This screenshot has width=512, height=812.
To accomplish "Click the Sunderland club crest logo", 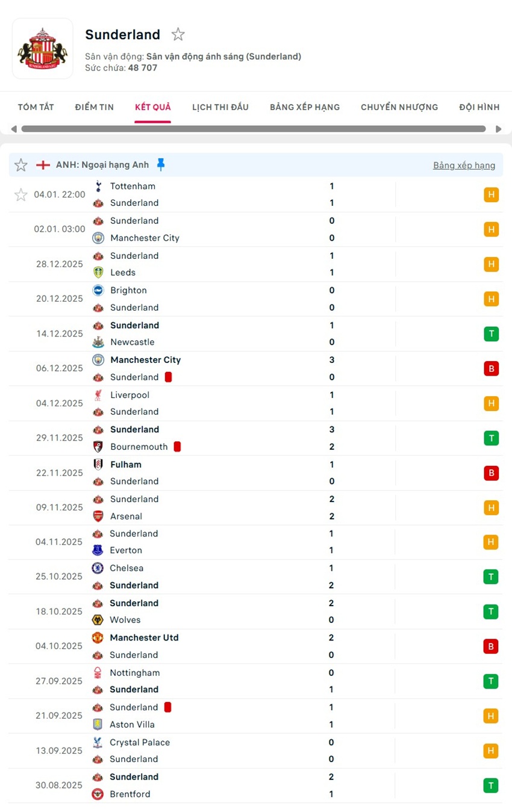I will [x=43, y=49].
